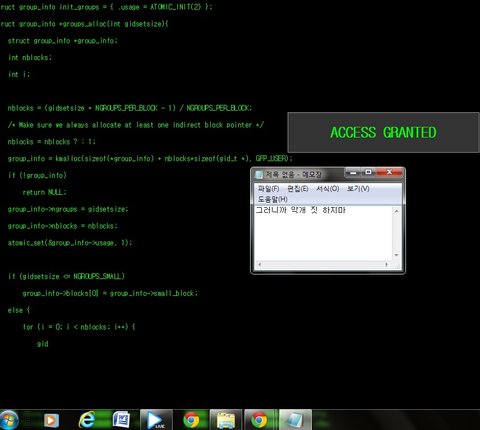The height and width of the screenshot is (430, 480).
Task: Open the first Chrome taskbar icon
Action: 191,420
